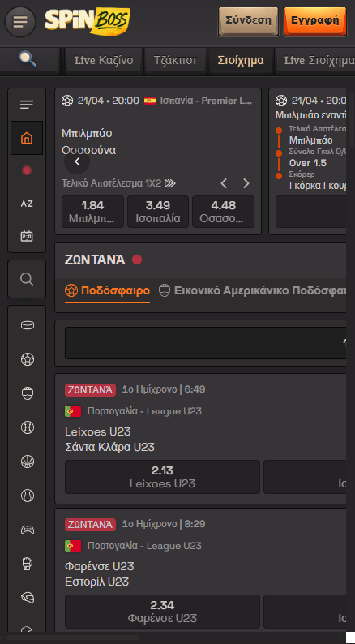
Task: Click the previous arrow over Οσασούνα card
Action: point(77,162)
